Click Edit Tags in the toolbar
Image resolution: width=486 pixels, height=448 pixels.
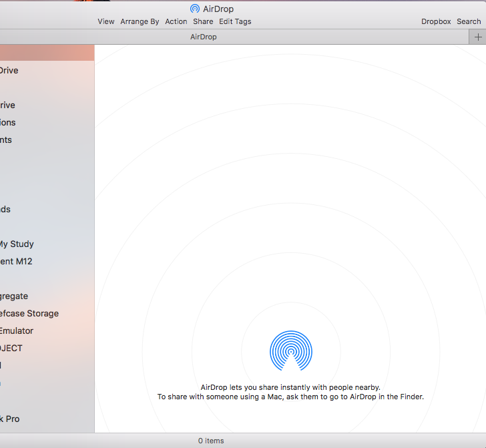pyautogui.click(x=235, y=22)
